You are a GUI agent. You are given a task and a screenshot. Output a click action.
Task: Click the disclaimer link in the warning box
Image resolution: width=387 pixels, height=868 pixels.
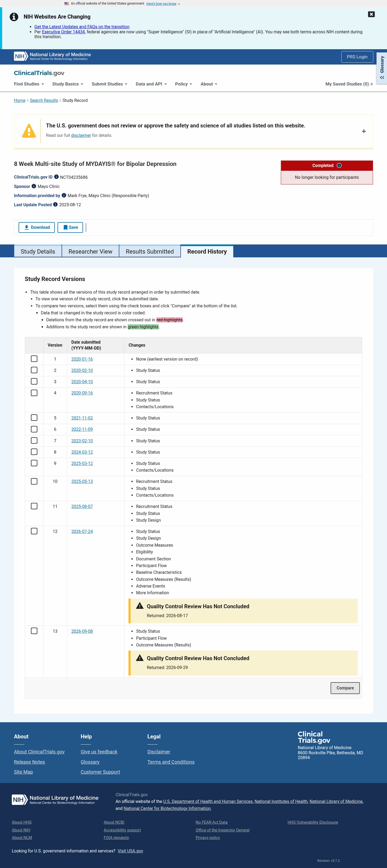click(81, 136)
